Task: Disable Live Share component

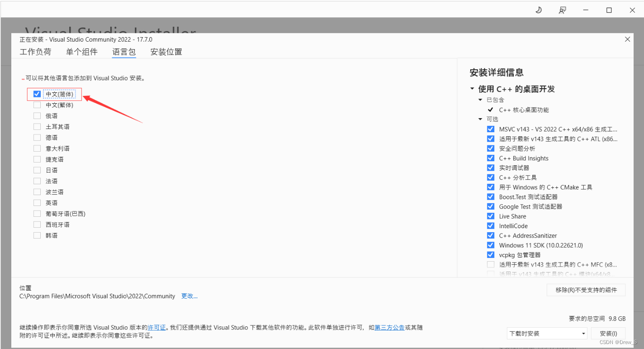Action: (491, 216)
